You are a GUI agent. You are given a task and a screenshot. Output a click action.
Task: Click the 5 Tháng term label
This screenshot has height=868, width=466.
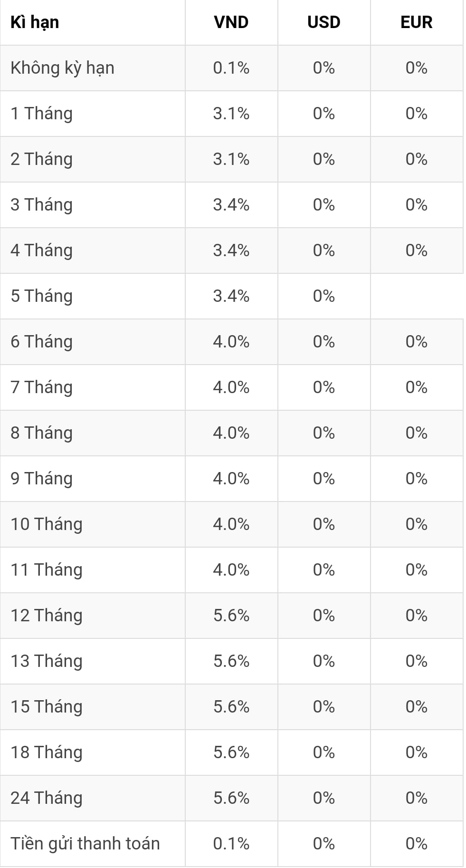point(42,296)
